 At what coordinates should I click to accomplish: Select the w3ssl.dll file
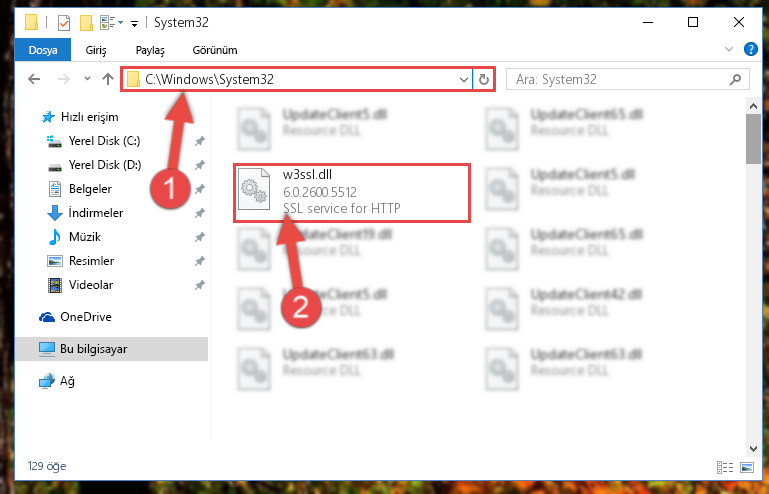[352, 193]
